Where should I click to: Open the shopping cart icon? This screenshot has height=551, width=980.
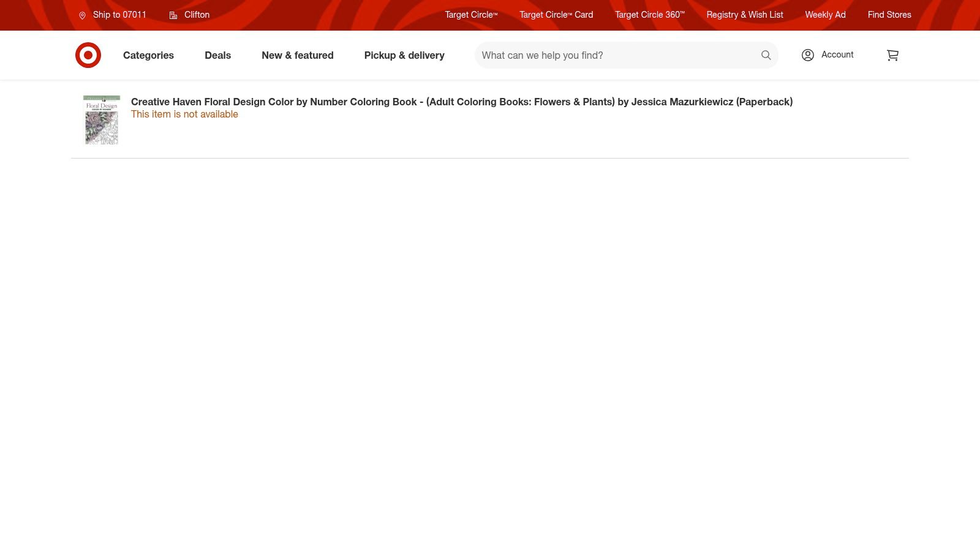892,55
